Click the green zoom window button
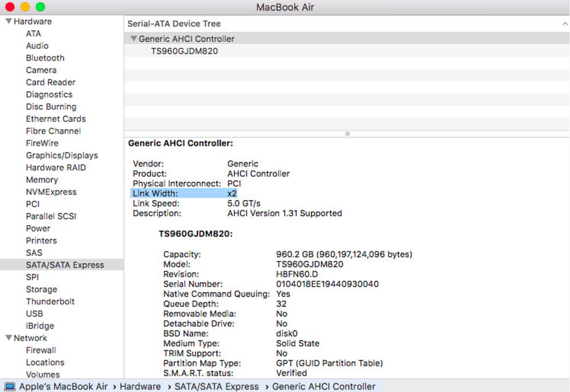Image resolution: width=570 pixels, height=392 pixels. [40, 7]
